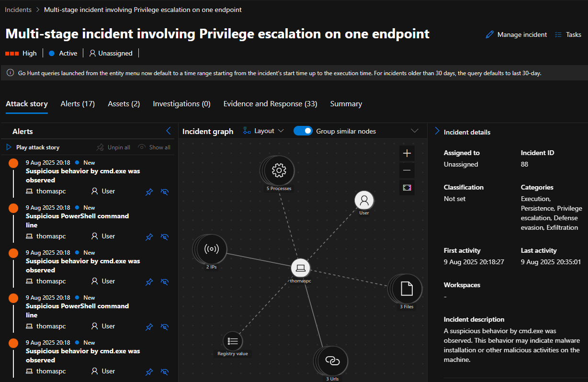Click the thomaspc device node
The image size is (588, 382).
pyautogui.click(x=301, y=268)
